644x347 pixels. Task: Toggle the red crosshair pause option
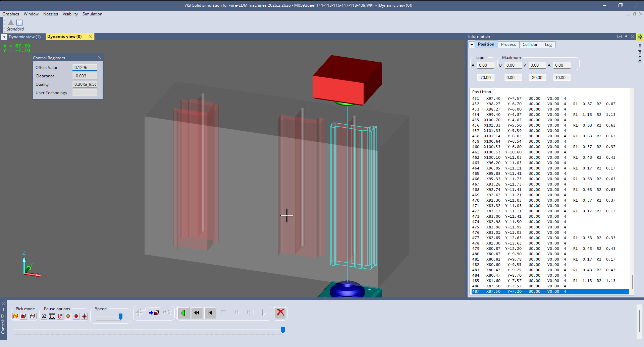point(84,316)
